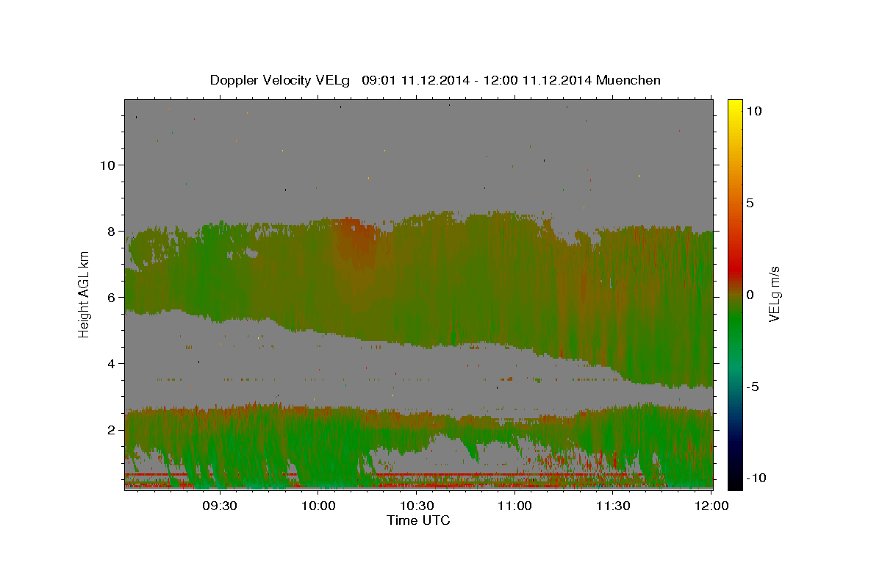The image size is (882, 588).
Task: Click the VELg m/s colorbar title
Action: pos(775,294)
